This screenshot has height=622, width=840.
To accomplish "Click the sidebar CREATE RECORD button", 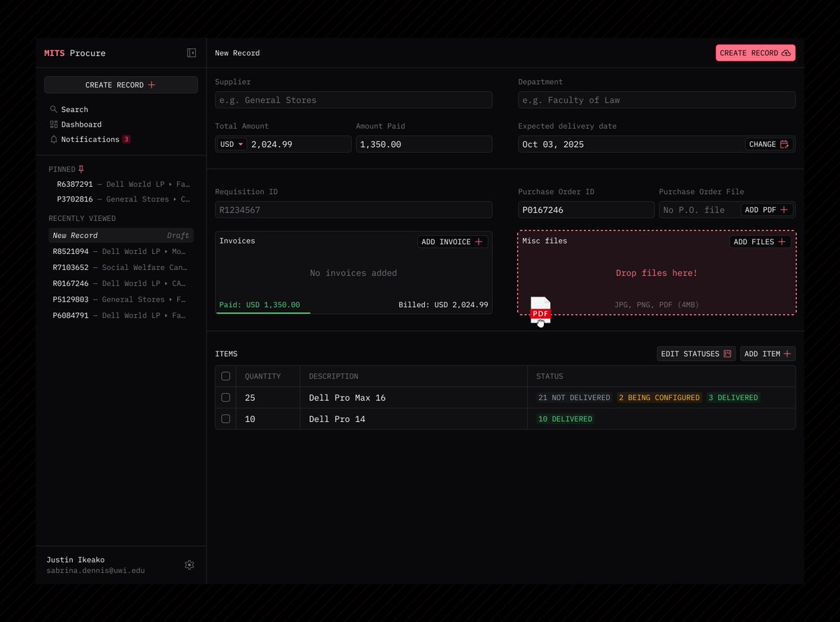I will point(121,85).
